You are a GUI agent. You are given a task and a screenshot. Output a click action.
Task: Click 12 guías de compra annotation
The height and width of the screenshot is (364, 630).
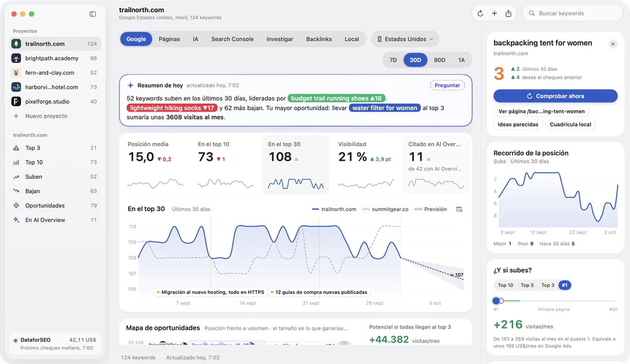pos(319,293)
